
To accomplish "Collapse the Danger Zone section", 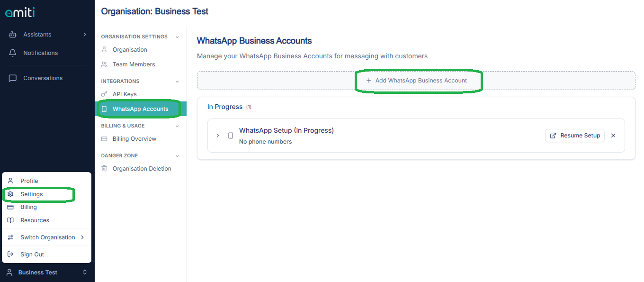I will (x=177, y=156).
